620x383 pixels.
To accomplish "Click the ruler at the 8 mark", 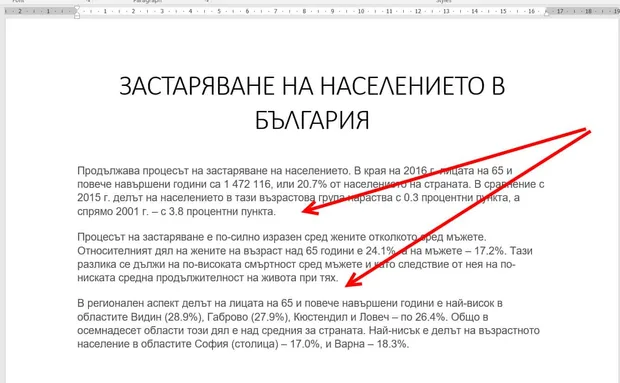I will tap(304, 11).
